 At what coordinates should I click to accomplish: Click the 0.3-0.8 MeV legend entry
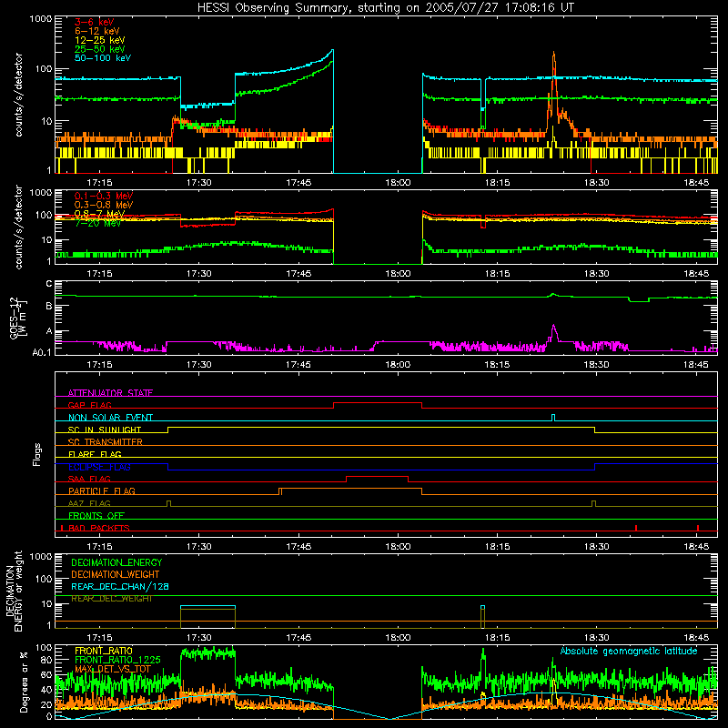(104, 205)
